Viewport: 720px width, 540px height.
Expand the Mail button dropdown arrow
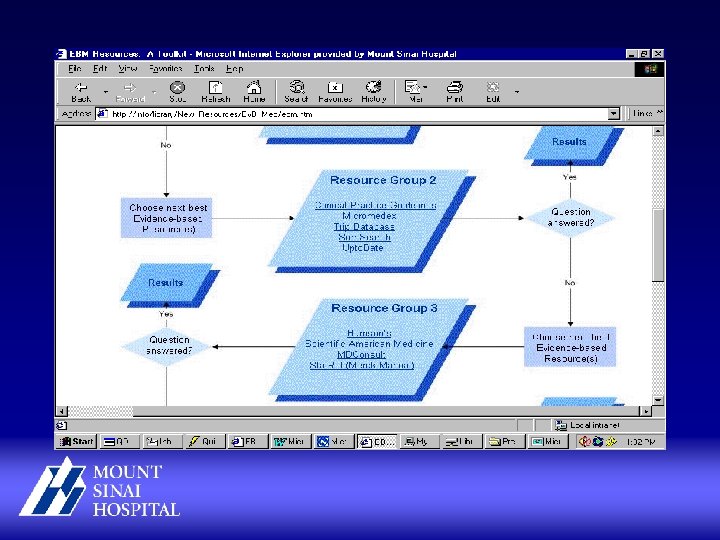[426, 87]
